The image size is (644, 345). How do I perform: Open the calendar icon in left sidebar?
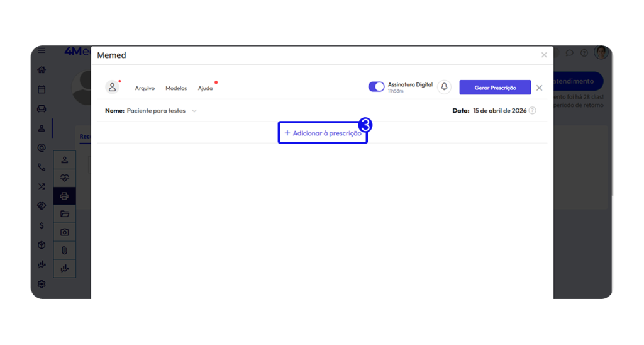(x=42, y=89)
